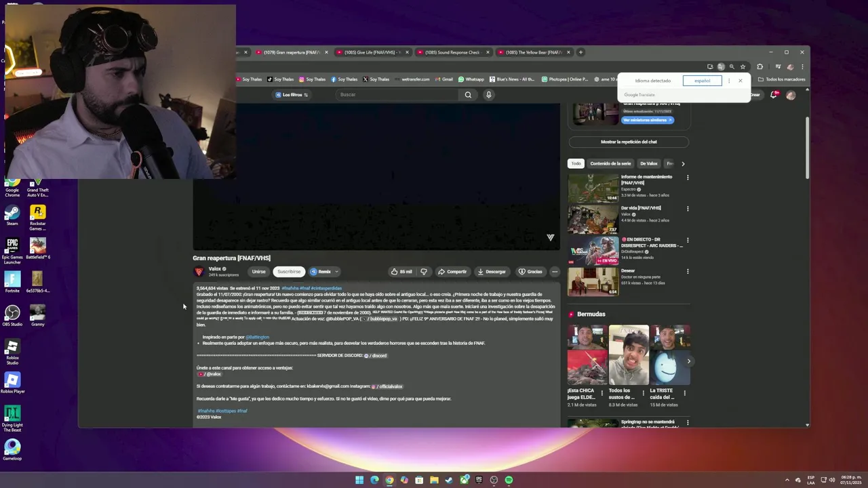Click the zoom magnifier icon in the address bar
The width and height of the screenshot is (868, 488).
(x=732, y=66)
